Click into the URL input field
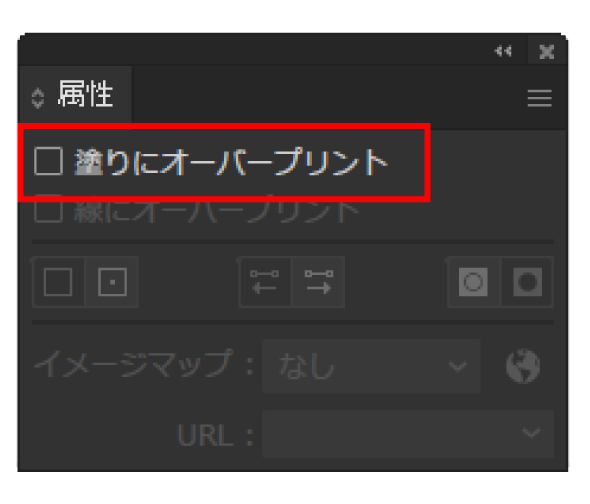The image size is (590, 504). point(408,434)
